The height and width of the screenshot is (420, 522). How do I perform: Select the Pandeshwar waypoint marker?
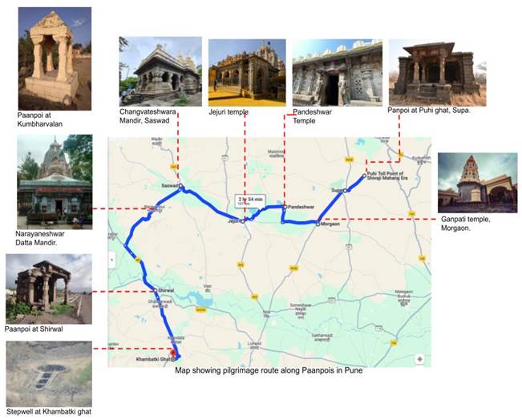click(x=285, y=207)
